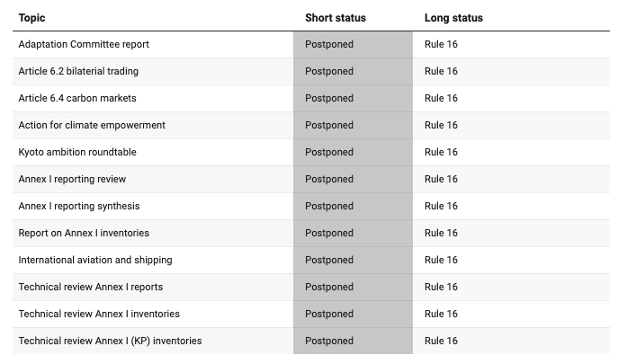Click the Long status column header

453,18
